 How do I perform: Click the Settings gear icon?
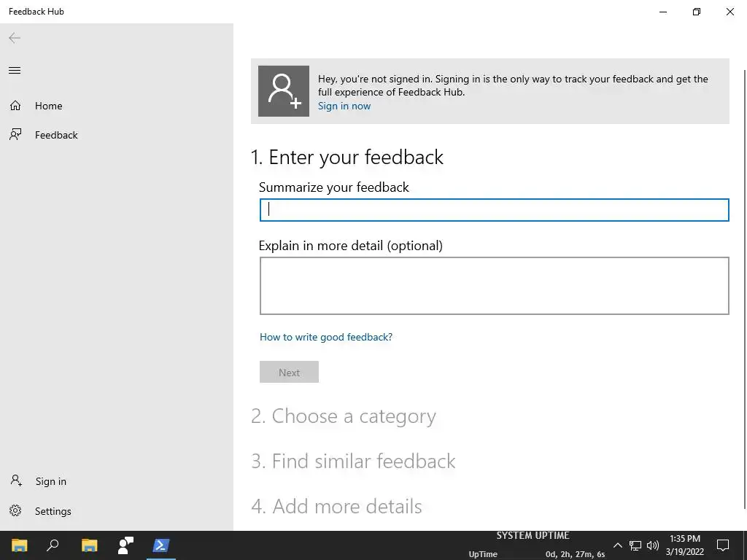[15, 511]
